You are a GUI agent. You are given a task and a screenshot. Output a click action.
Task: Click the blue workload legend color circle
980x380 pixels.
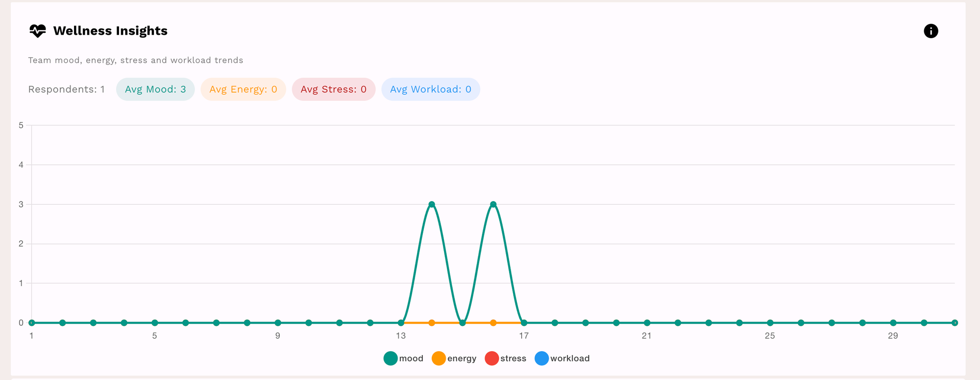click(541, 358)
